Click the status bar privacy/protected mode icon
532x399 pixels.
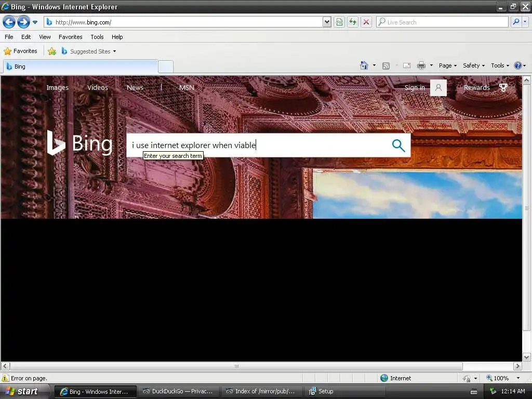467,378
